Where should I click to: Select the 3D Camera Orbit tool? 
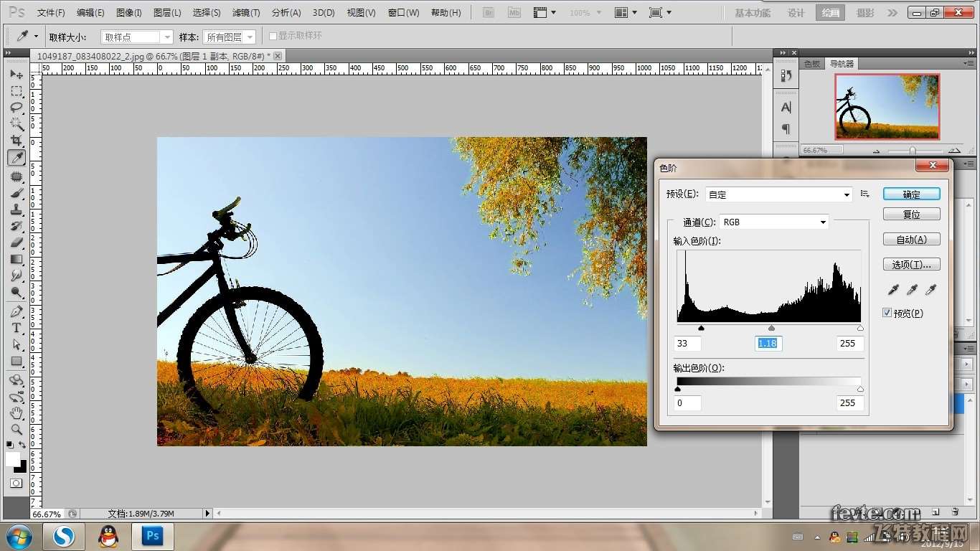click(x=17, y=397)
